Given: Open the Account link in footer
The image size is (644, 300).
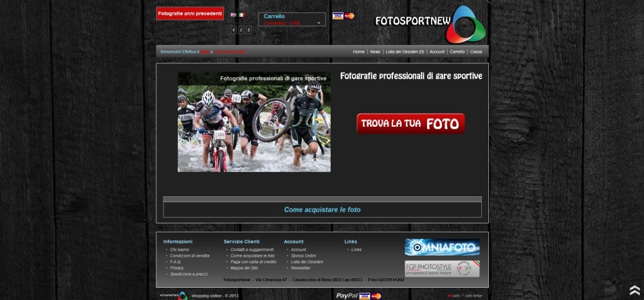Looking at the screenshot, I should [x=298, y=249].
